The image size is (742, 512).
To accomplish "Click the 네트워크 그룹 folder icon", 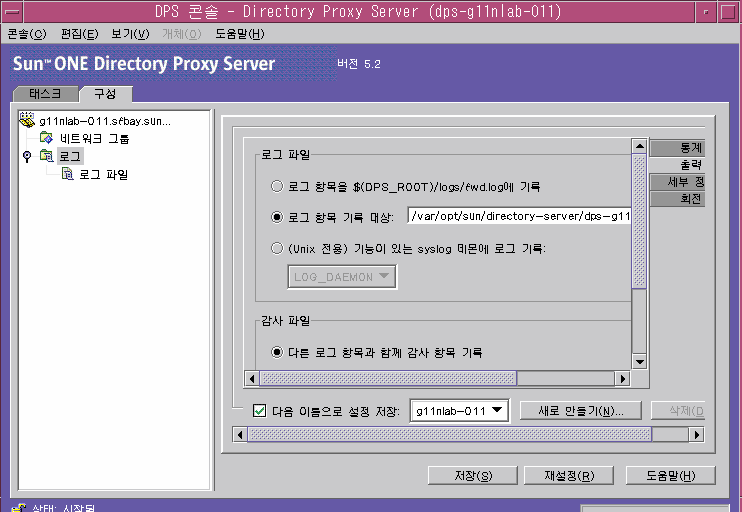I will (x=46, y=138).
